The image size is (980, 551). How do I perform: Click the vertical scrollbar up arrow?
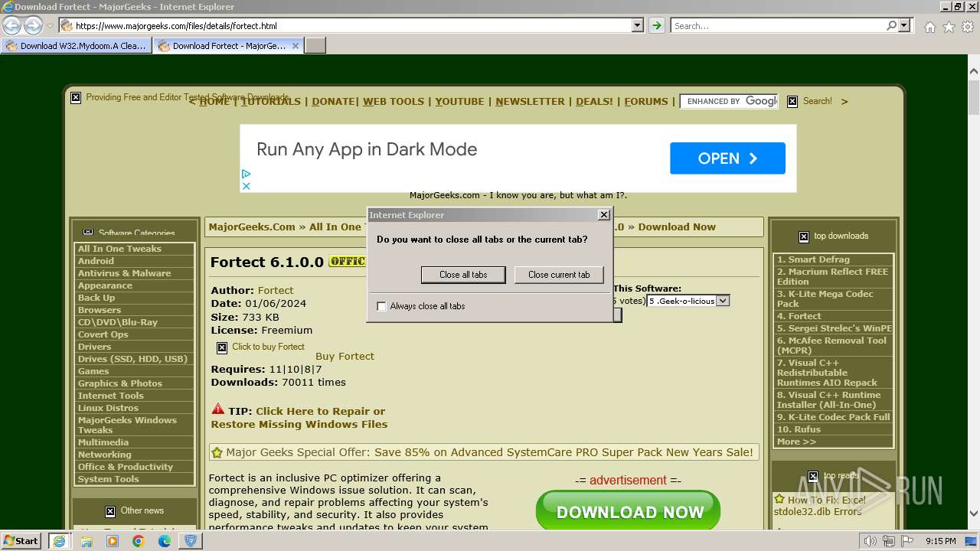click(974, 71)
